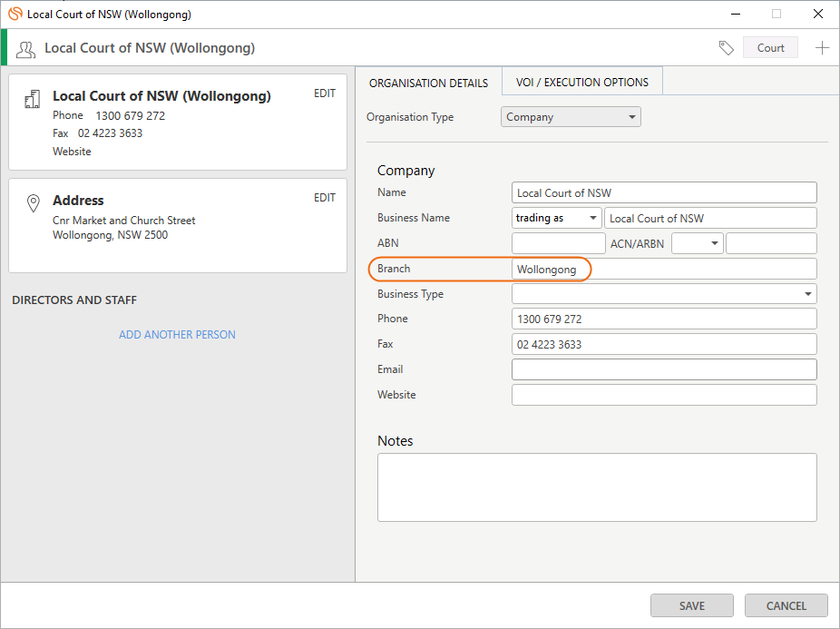Click the ABN input field

[559, 243]
